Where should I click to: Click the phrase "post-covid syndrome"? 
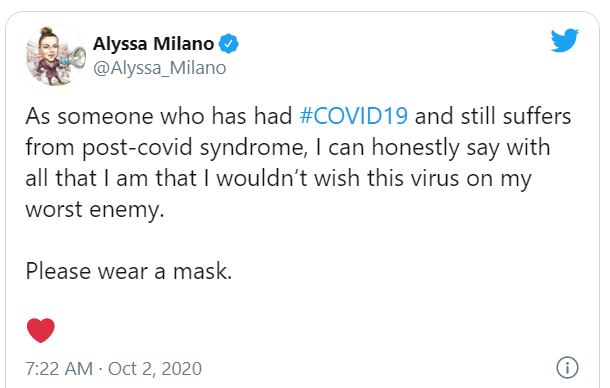[193, 148]
